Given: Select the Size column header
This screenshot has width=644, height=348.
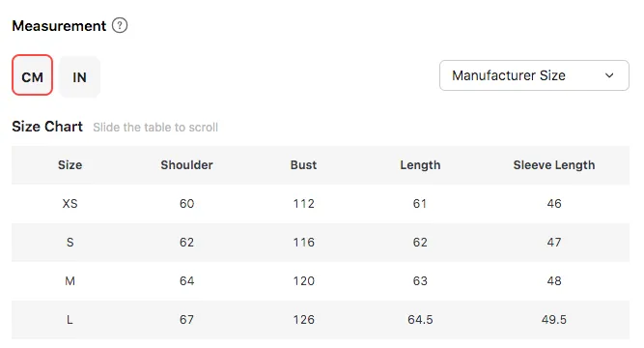Looking at the screenshot, I should (70, 165).
